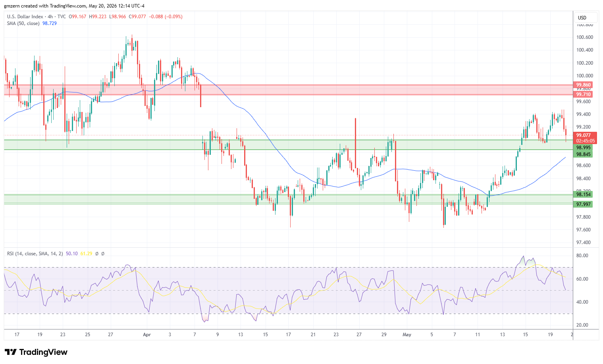Click the high value H99.223
This screenshot has width=603, height=364.
click(98, 17)
